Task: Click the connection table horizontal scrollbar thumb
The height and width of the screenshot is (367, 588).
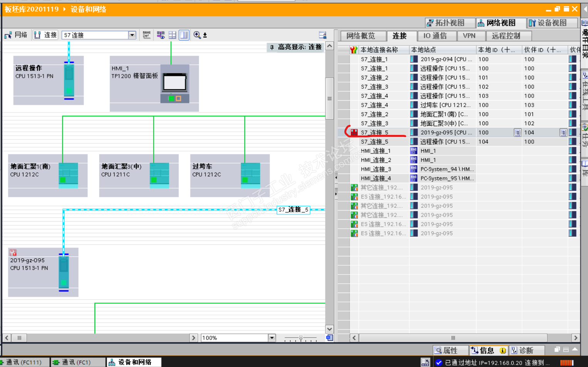Action: point(453,338)
